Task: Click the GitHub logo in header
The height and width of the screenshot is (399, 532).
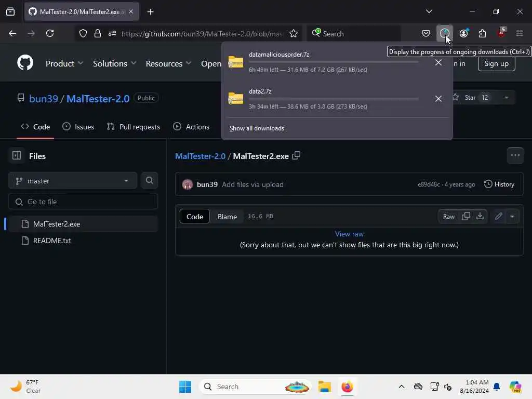Action: coord(25,63)
